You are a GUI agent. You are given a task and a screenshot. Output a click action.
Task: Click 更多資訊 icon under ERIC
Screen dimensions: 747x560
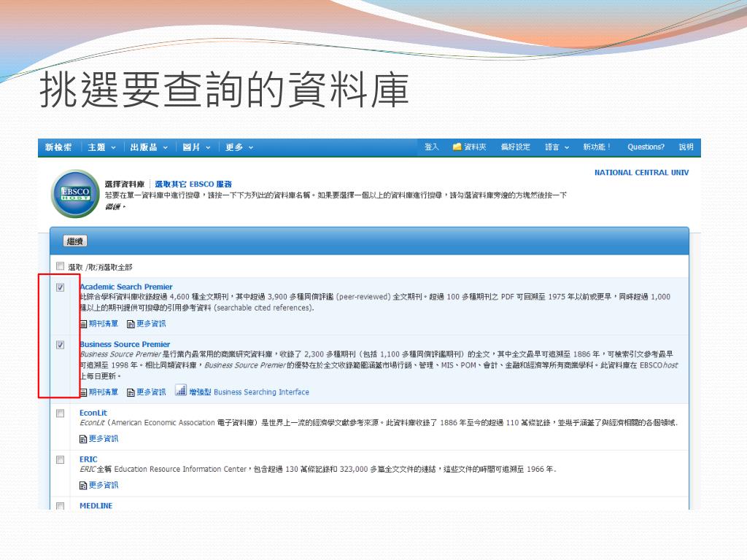[x=83, y=486]
